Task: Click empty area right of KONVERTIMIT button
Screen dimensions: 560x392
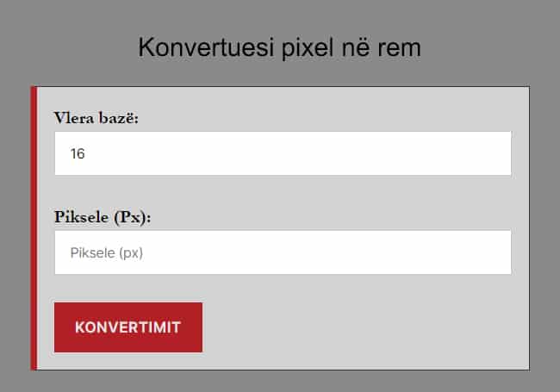Action: 362,327
